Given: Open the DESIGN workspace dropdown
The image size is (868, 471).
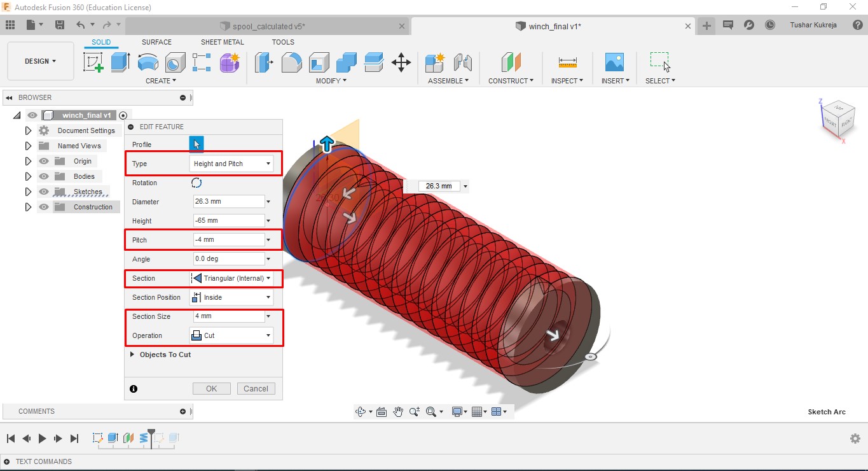Looking at the screenshot, I should pyautogui.click(x=41, y=61).
